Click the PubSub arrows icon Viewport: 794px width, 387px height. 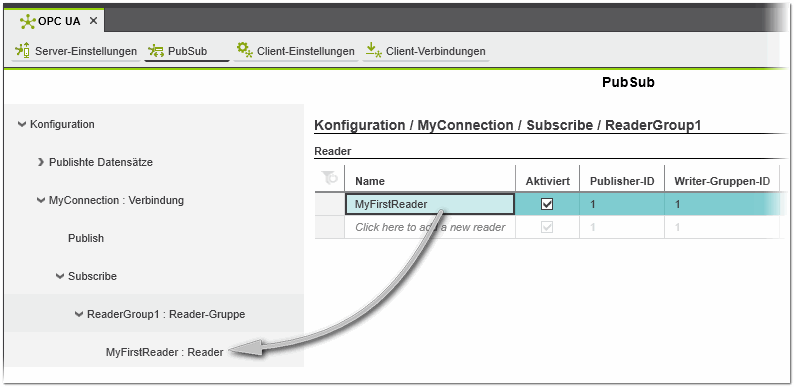tap(155, 51)
